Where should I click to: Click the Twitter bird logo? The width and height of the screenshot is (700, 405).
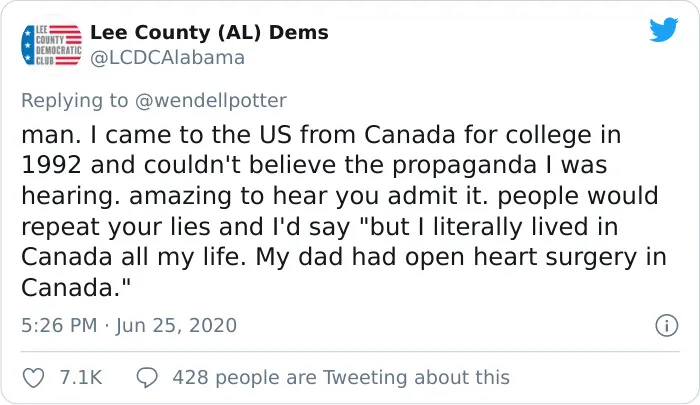click(664, 29)
